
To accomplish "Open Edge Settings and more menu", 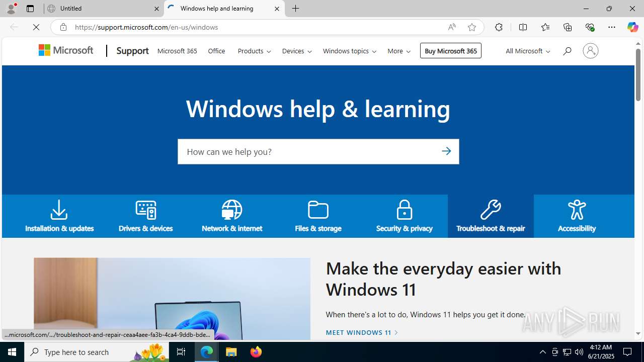I will coord(612,27).
